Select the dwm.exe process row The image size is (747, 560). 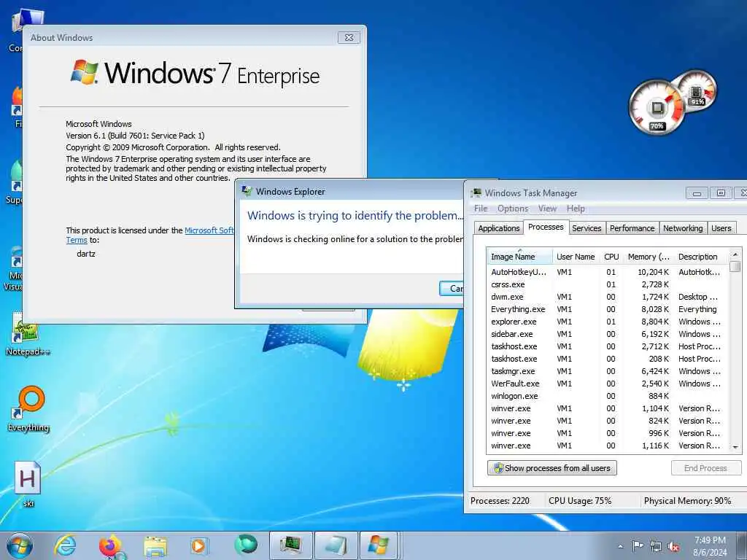pyautogui.click(x=608, y=297)
